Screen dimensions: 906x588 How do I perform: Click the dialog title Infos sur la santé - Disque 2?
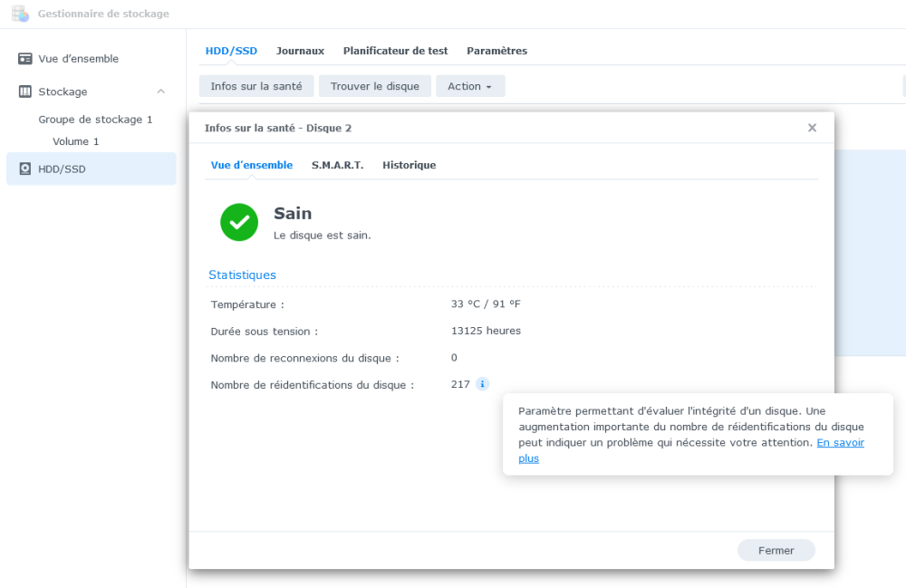tap(278, 129)
